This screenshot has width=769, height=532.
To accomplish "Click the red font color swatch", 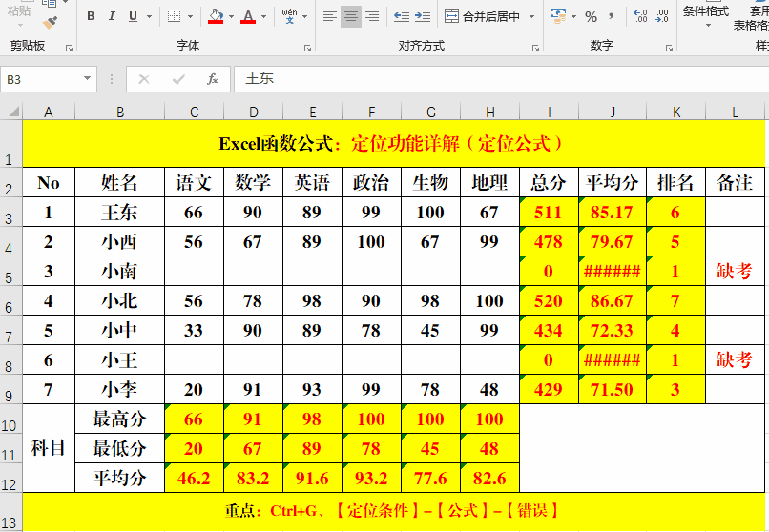I will [x=248, y=16].
